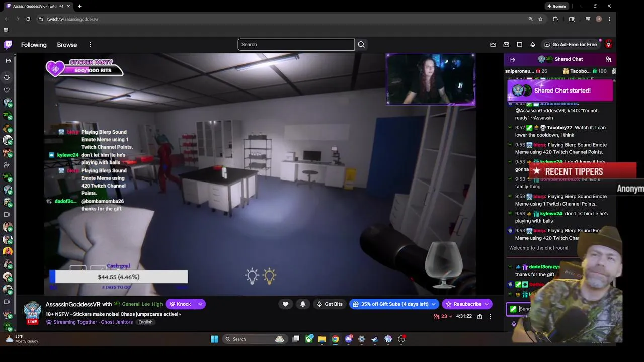Open weather widget 35°F Mostly cloudy
Screen dimensions: 644x362
22,339
